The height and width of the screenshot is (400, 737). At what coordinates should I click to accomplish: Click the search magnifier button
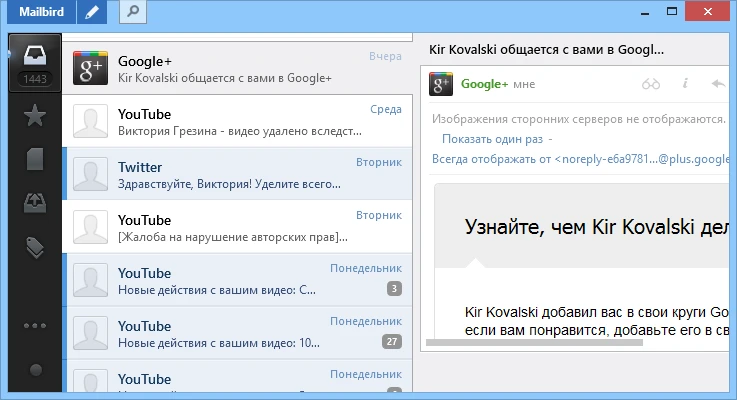pyautogui.click(x=133, y=12)
